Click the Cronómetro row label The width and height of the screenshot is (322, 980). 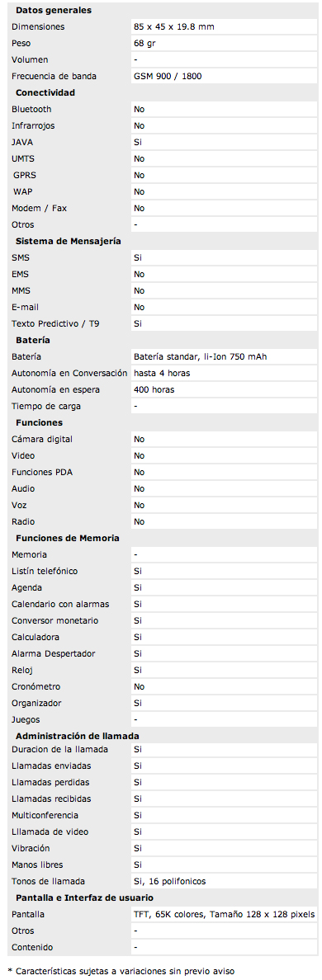click(36, 686)
